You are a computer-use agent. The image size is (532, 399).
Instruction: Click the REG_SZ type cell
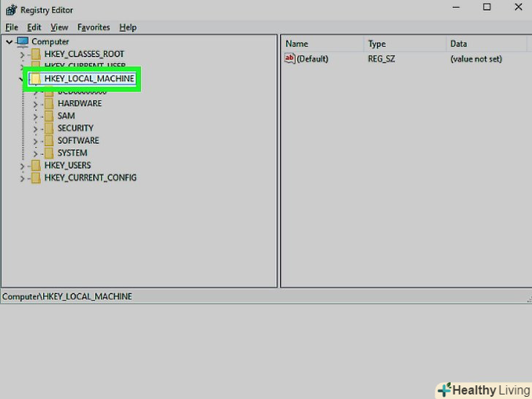tap(381, 58)
